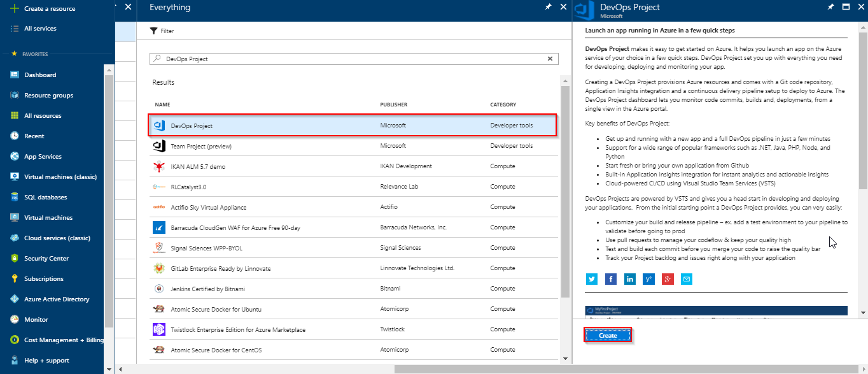
Task: Click the Monitor gauge icon
Action: click(15, 320)
